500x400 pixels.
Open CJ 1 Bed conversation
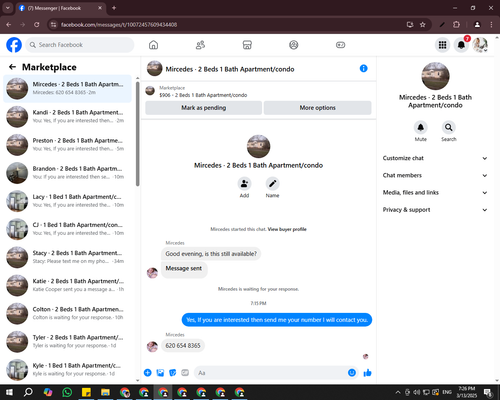coord(67,229)
